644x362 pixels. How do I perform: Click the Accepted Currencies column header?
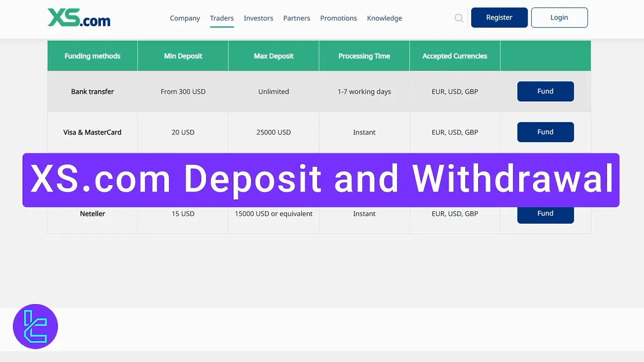(x=455, y=55)
